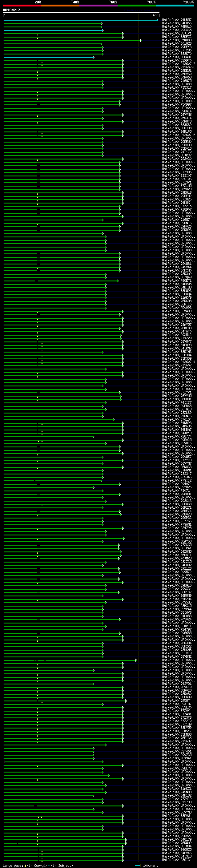
Task: Select label UniRef100_P09572
Action: click(x=177, y=572)
